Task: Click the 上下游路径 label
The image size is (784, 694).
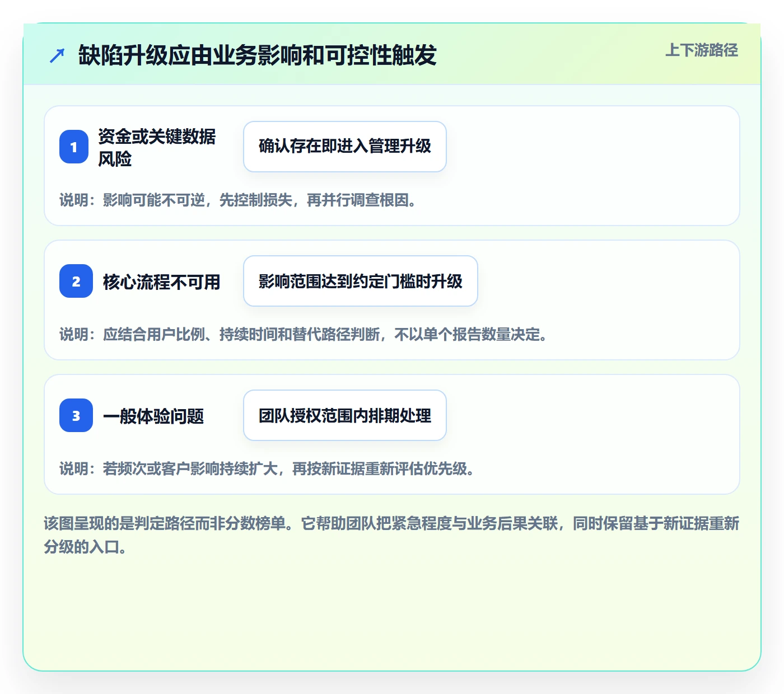Action: click(702, 50)
